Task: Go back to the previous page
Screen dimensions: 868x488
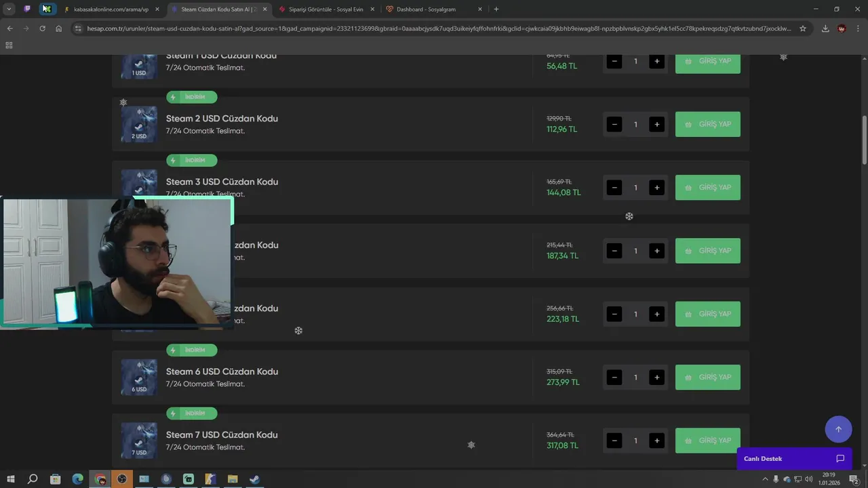Action: pos(9,28)
